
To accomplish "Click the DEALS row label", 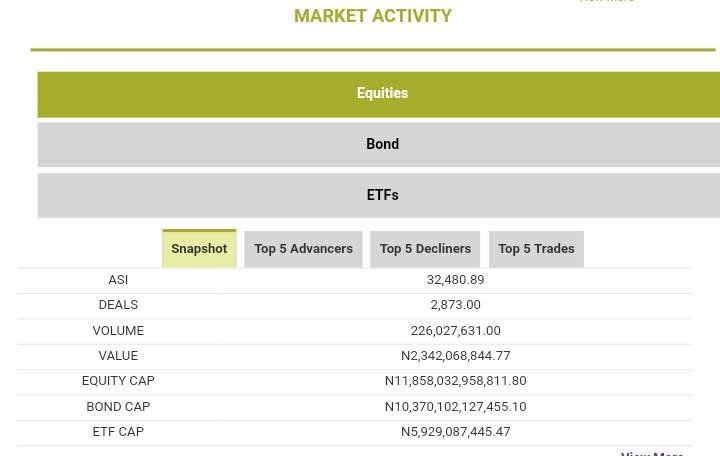I will [118, 305].
